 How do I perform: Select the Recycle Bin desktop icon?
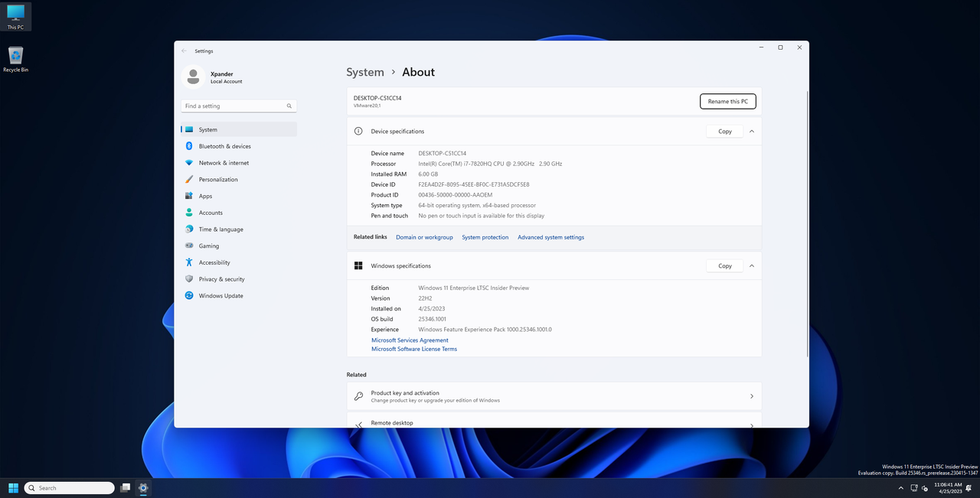[x=15, y=60]
